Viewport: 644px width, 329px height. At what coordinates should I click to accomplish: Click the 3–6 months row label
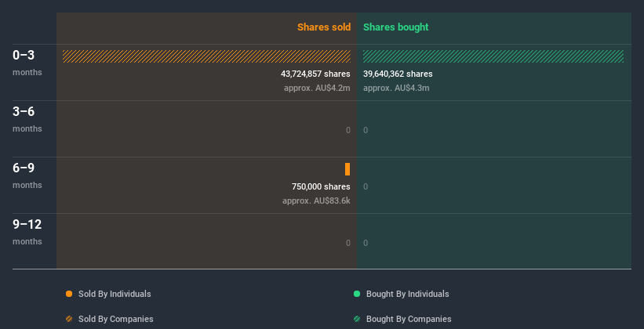[27, 119]
